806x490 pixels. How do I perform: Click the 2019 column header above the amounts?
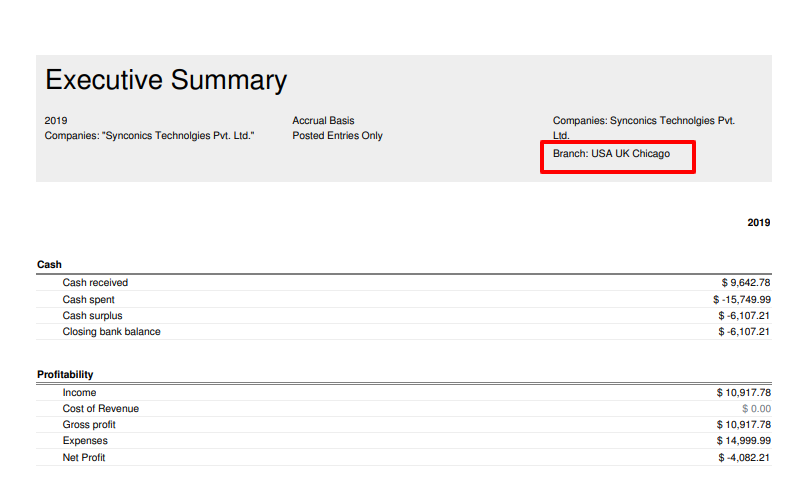[x=758, y=222]
